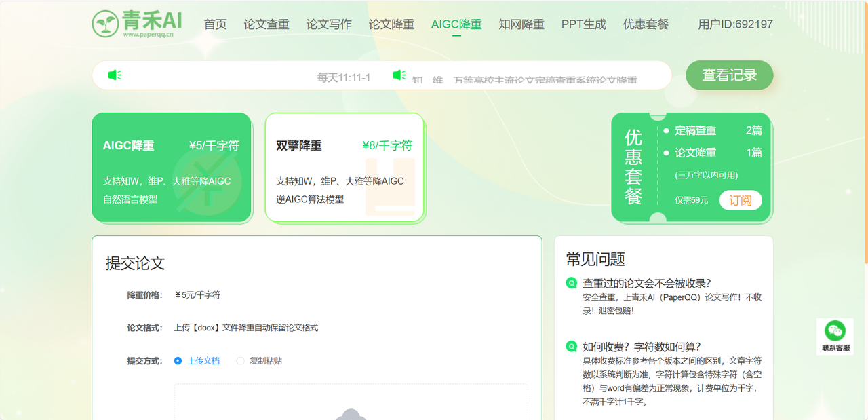The image size is (868, 420).
Task: Click the 定稿查重 2篇 package line
Action: [x=713, y=130]
